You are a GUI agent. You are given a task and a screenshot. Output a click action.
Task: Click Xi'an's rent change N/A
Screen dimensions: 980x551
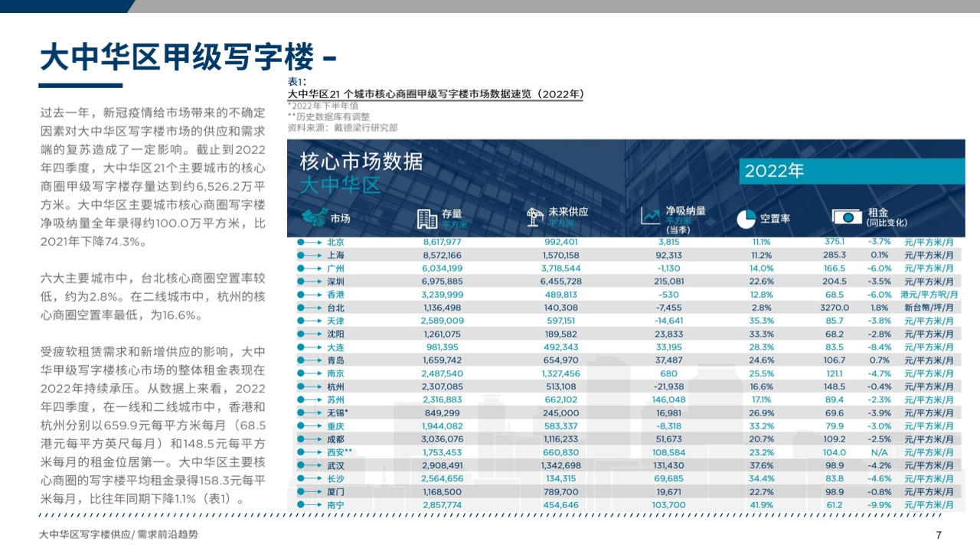[880, 452]
